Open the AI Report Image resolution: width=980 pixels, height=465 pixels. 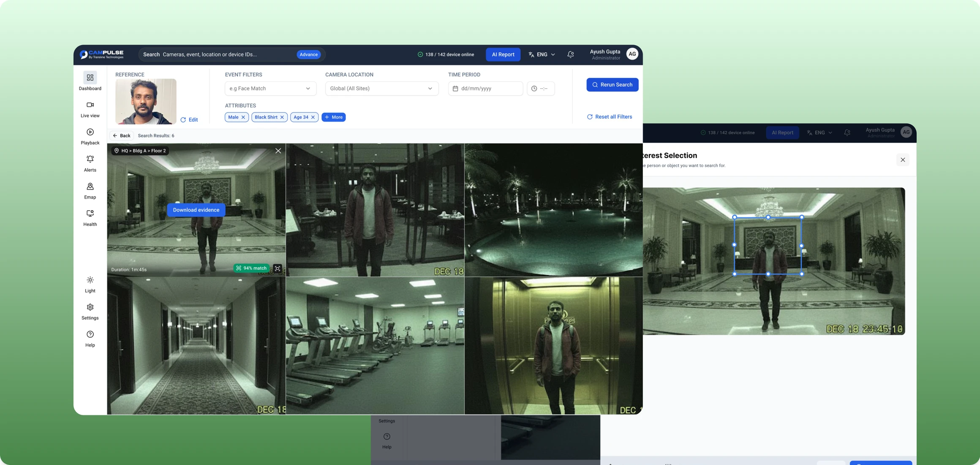click(503, 55)
